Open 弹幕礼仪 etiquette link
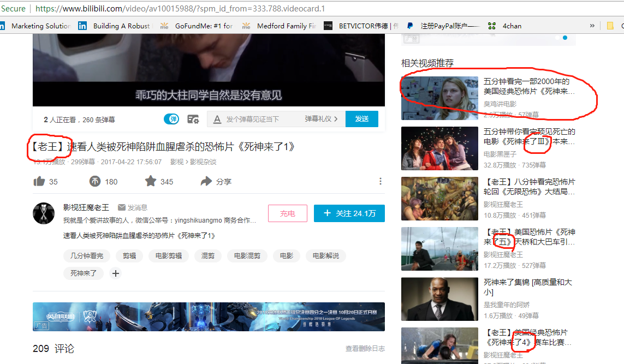The height and width of the screenshot is (364, 624). 321,119
